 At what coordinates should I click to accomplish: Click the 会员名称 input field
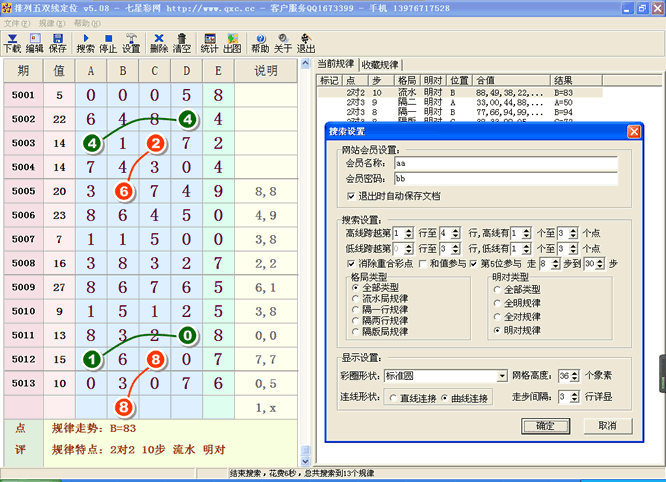coord(505,163)
